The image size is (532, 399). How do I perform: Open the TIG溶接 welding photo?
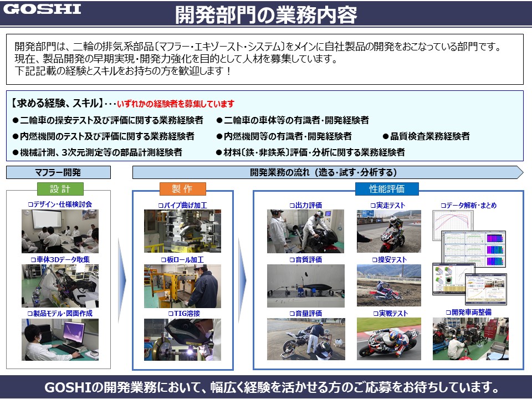coord(182,339)
